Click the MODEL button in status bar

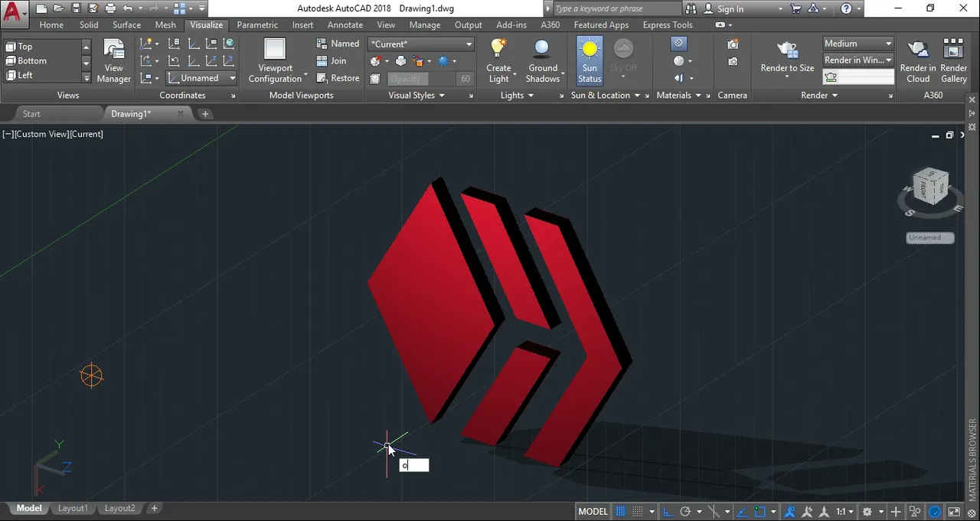click(593, 512)
